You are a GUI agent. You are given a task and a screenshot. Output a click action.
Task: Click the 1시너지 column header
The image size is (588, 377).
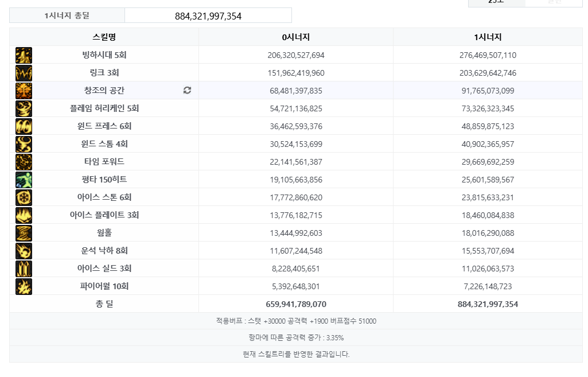point(488,37)
